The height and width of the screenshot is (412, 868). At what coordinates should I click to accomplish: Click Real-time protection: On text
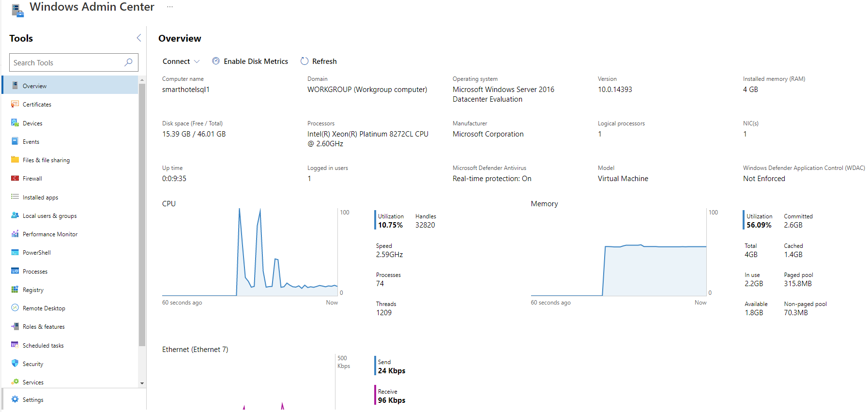(492, 179)
